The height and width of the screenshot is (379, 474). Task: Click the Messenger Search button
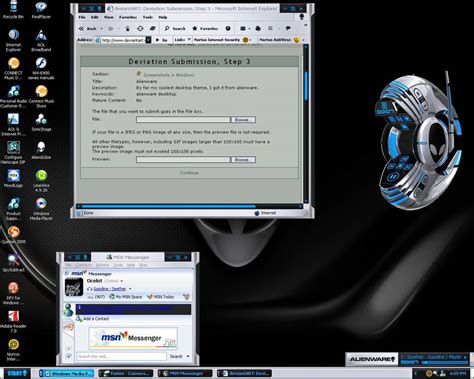coord(176,356)
